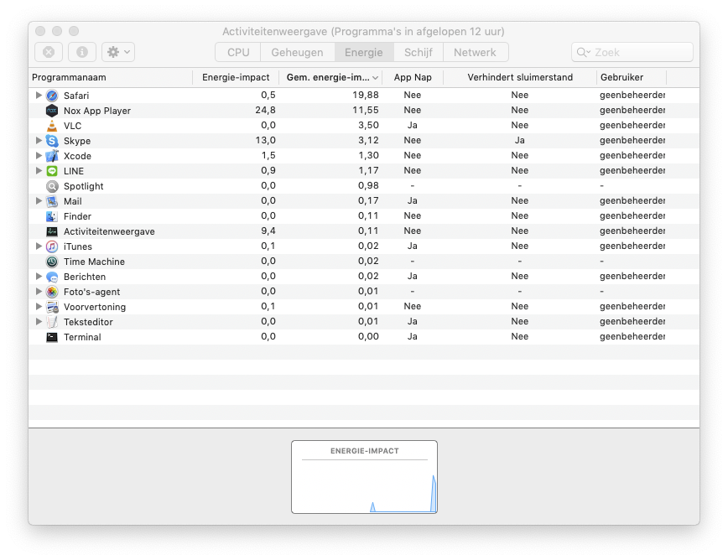
Task: Select the Nox App Player name text
Action: tap(97, 111)
